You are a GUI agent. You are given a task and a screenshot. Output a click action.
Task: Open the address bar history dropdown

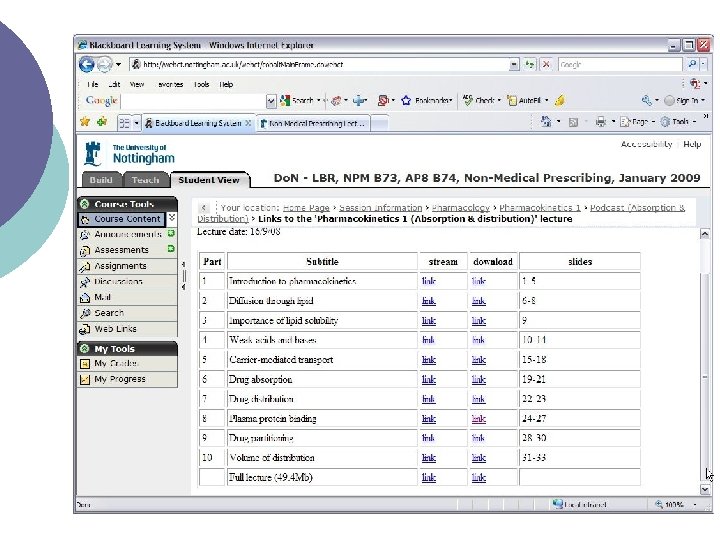(514, 65)
